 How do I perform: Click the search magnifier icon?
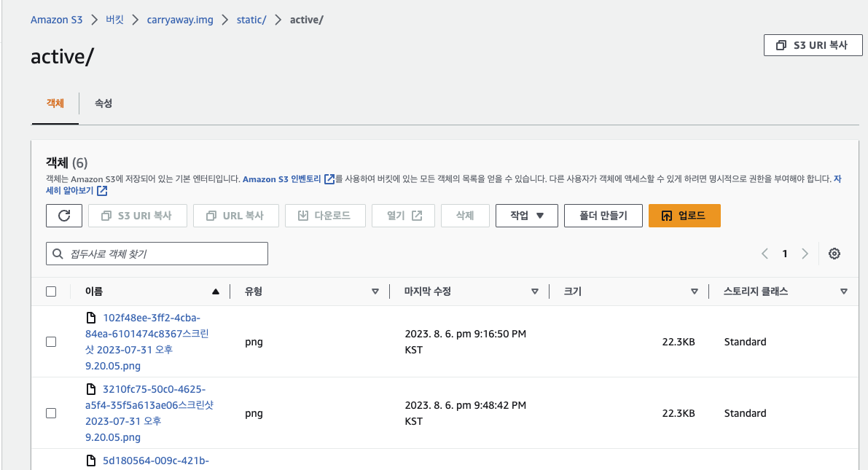pyautogui.click(x=58, y=254)
